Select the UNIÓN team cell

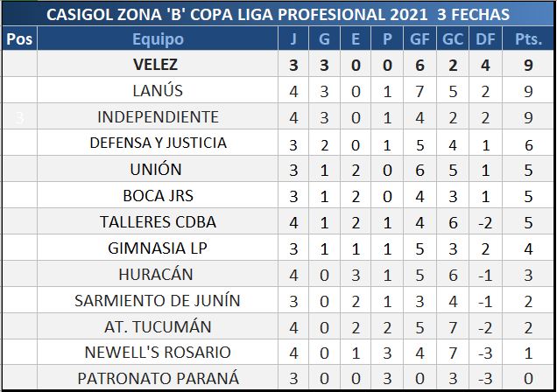(x=158, y=169)
